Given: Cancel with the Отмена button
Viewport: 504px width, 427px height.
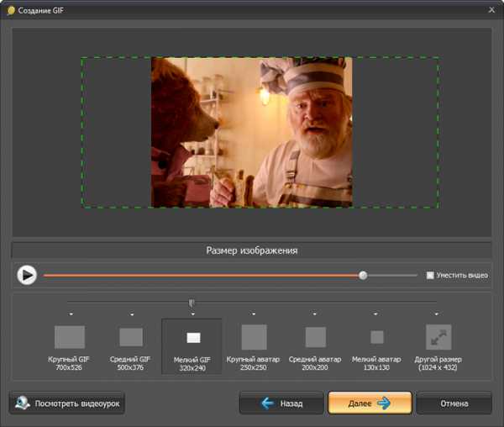Looking at the screenshot, I should 454,403.
